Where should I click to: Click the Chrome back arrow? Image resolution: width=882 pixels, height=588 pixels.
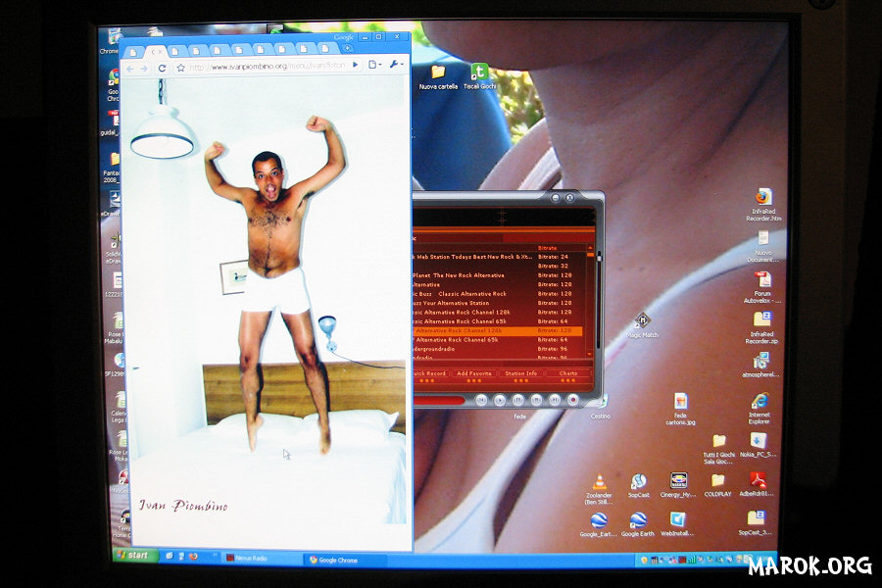point(130,69)
